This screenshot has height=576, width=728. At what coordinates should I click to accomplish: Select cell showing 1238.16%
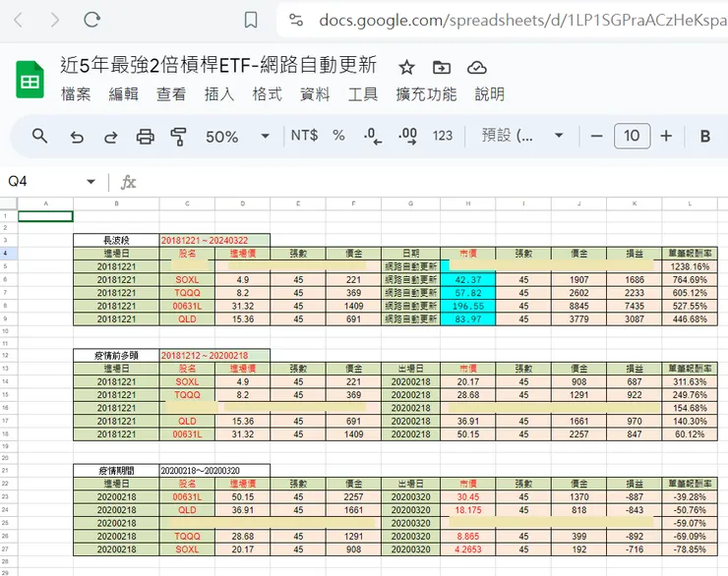(690, 266)
